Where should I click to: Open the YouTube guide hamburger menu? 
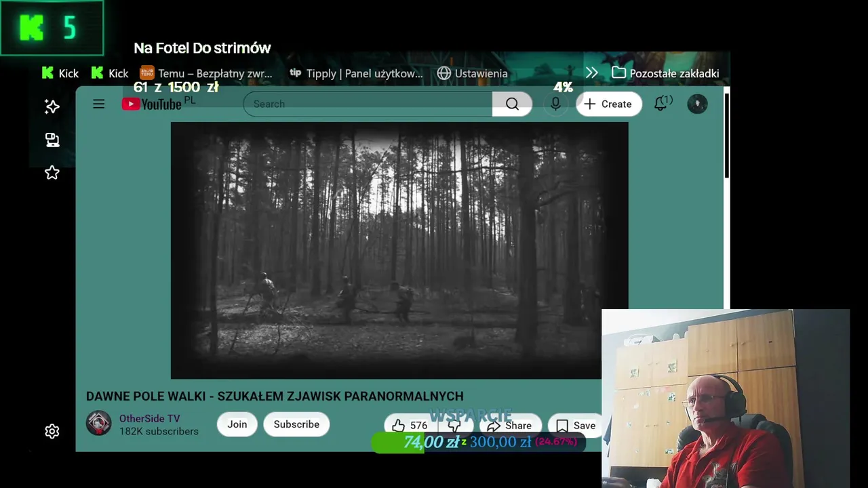(x=99, y=104)
